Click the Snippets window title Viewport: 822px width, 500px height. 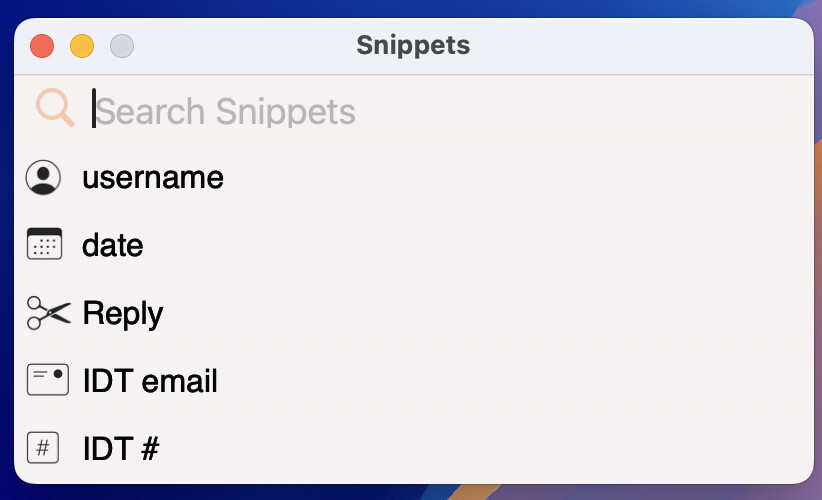pos(413,45)
